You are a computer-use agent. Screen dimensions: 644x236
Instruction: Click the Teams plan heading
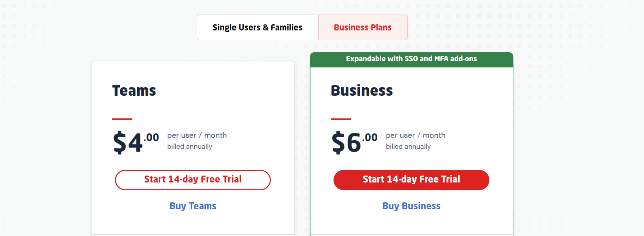(134, 90)
